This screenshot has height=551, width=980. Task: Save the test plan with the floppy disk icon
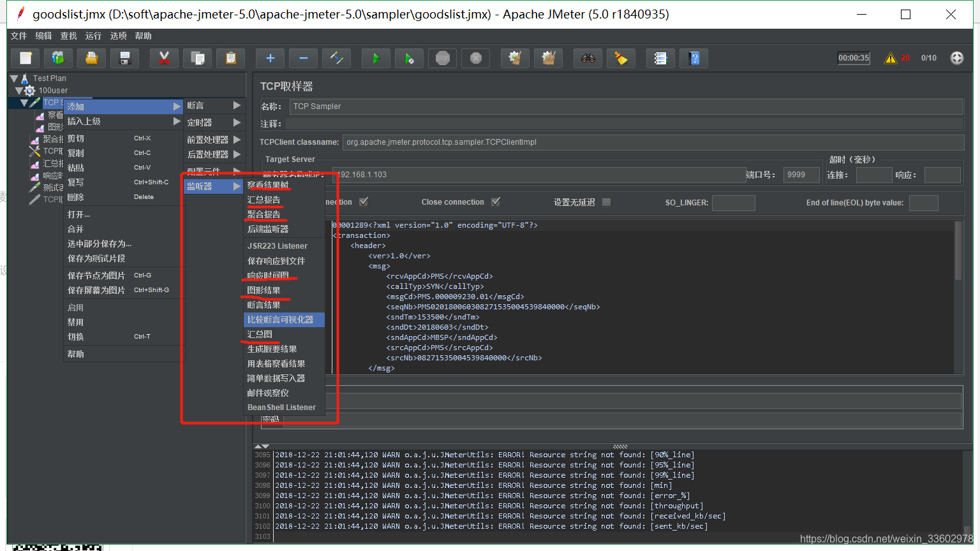pyautogui.click(x=125, y=58)
